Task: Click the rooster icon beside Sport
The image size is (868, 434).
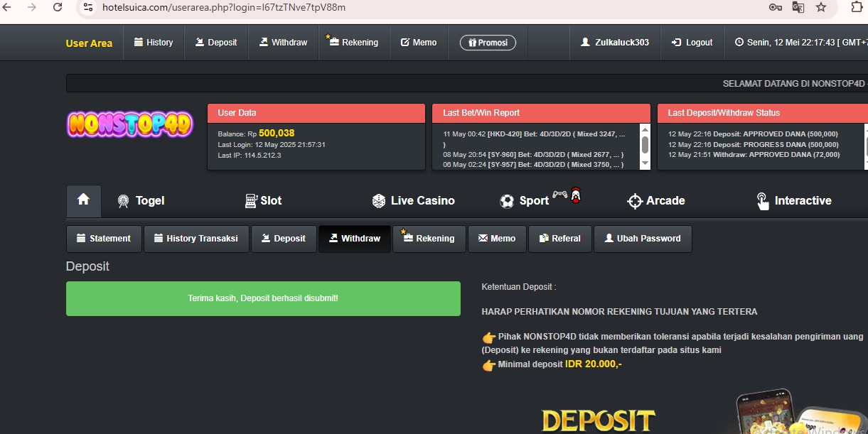Action: pyautogui.click(x=576, y=195)
